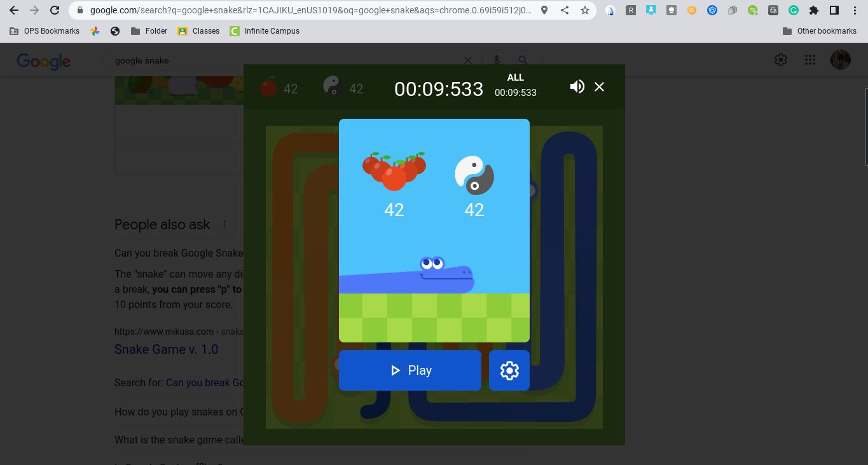Close the snake game overlay
Viewport: 868px width, 465px height.
(x=599, y=86)
